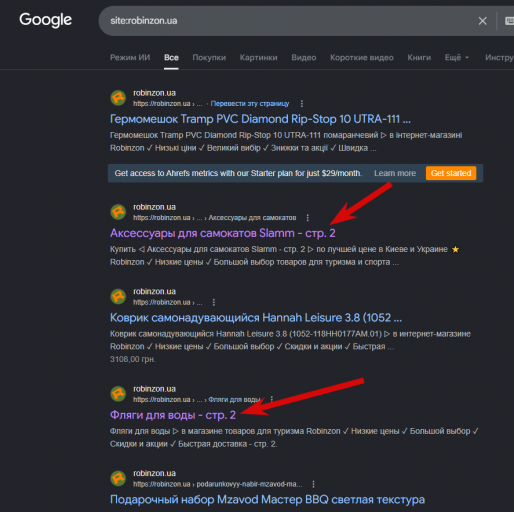Open the on-screen keyboard icon
This screenshot has width=514, height=512.
point(509,21)
